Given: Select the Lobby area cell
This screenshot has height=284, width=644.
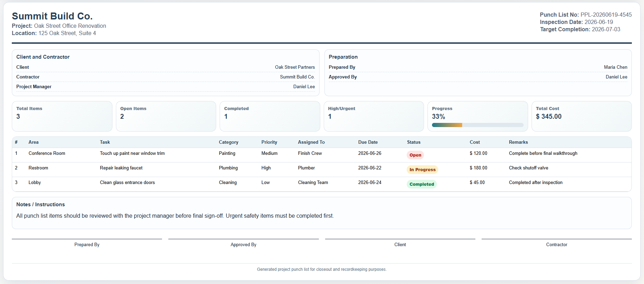Looking at the screenshot, I should pyautogui.click(x=35, y=183).
